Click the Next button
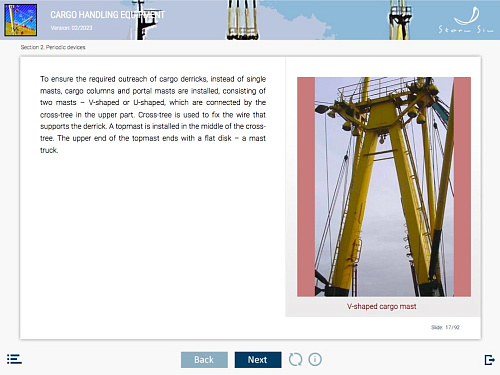The width and height of the screenshot is (500, 375). (258, 360)
